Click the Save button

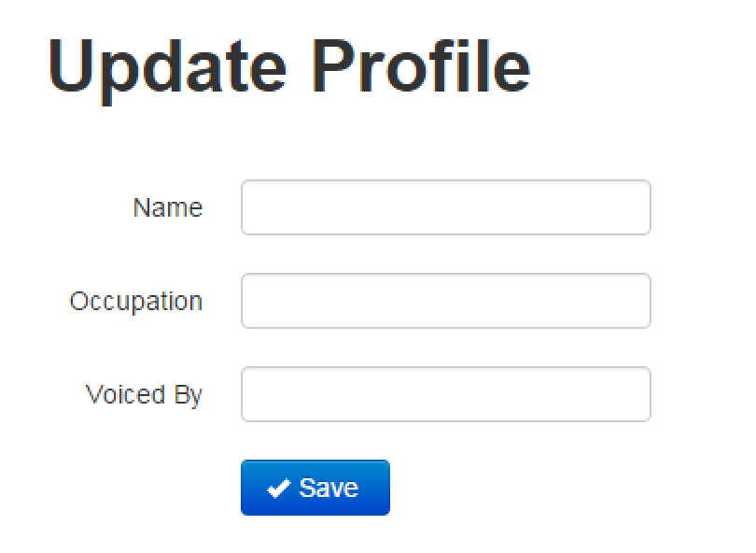[315, 488]
